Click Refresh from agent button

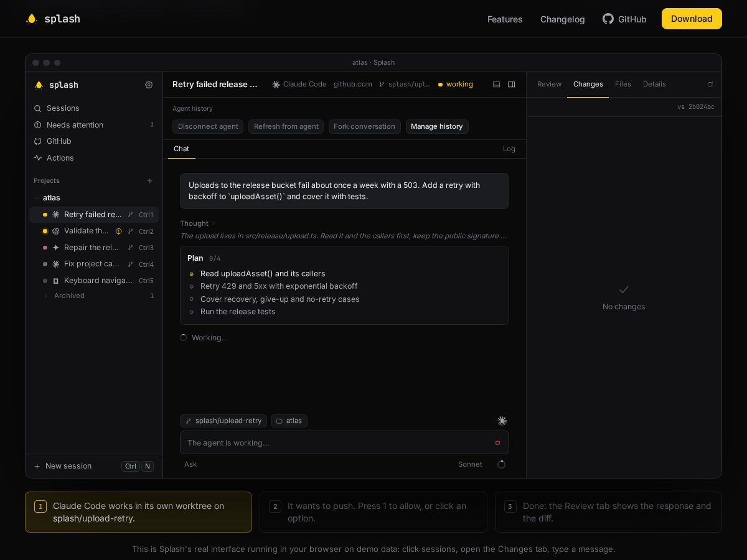(286, 127)
